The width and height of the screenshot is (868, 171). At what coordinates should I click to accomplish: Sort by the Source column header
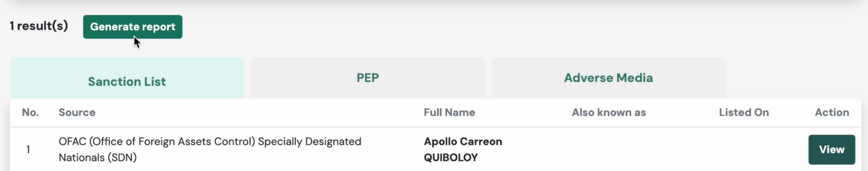77,113
